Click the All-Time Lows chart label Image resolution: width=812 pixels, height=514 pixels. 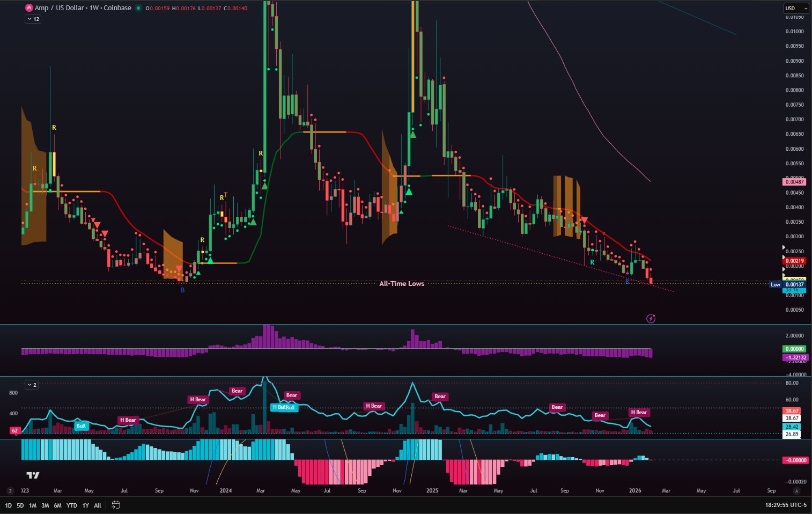[402, 283]
